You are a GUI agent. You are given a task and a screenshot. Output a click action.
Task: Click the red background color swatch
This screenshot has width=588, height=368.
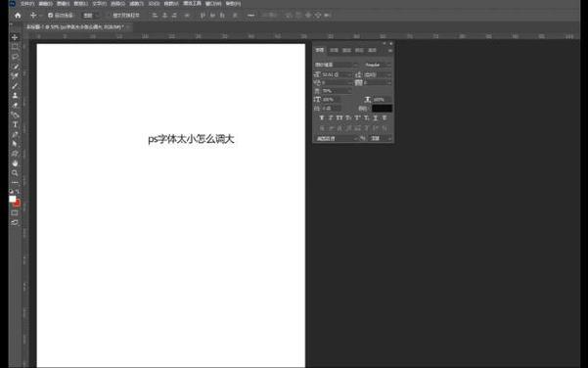(18, 204)
